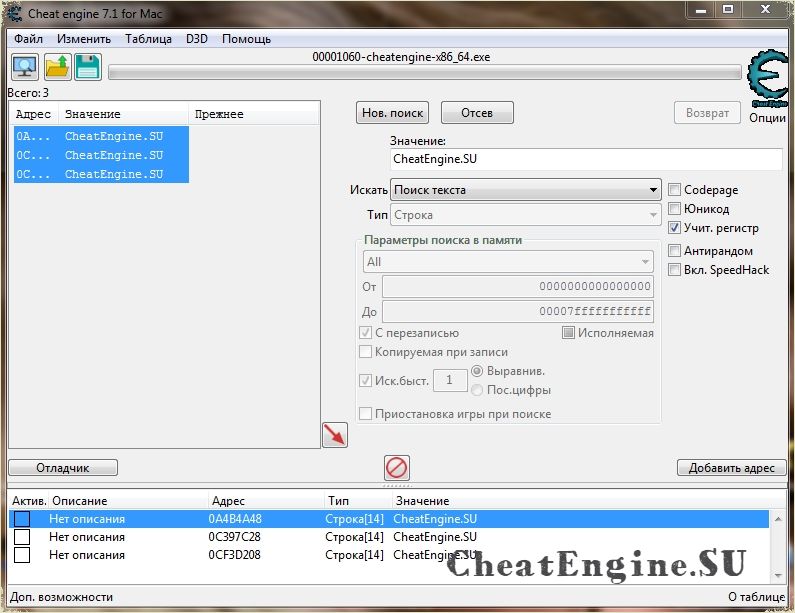The height and width of the screenshot is (613, 795).
Task: Toggle the Копируемая при записи checkbox
Action: click(x=365, y=351)
